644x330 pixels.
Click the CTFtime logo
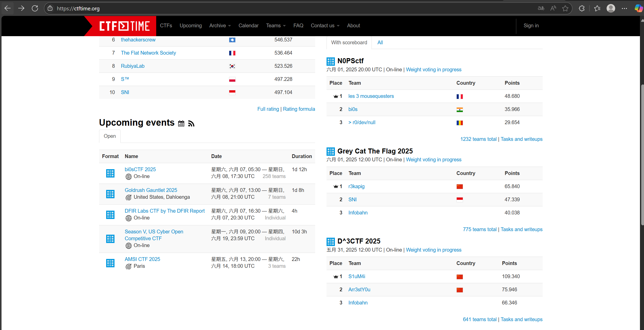point(124,26)
